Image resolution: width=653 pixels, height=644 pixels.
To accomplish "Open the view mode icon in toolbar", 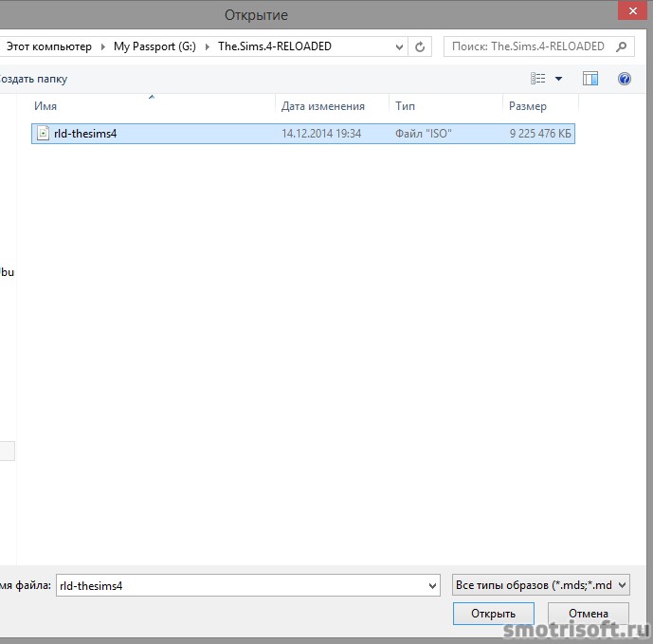I will pos(537,79).
